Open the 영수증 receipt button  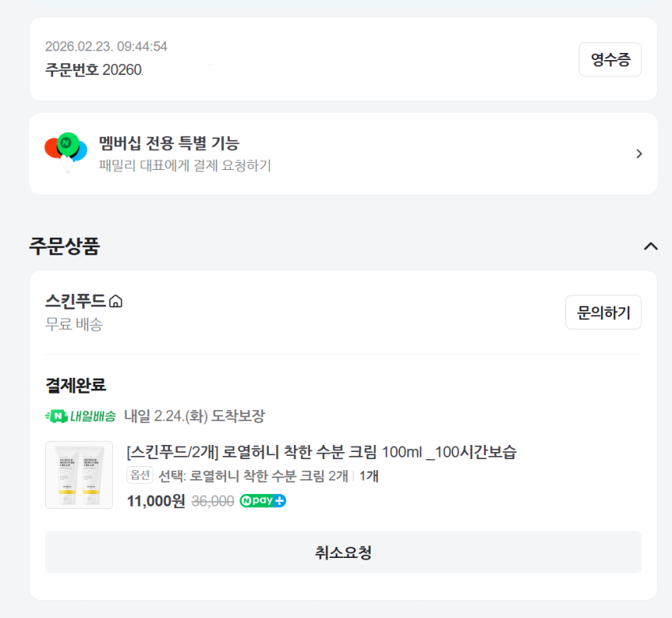pyautogui.click(x=610, y=59)
